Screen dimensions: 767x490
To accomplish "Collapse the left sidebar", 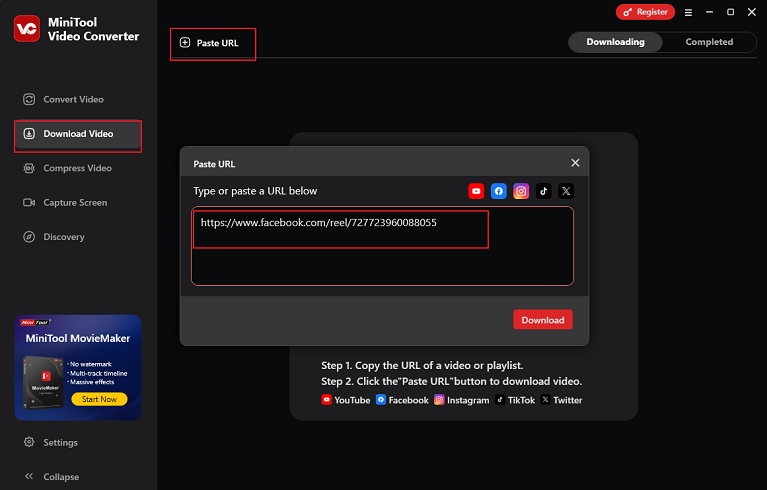I will tap(51, 476).
